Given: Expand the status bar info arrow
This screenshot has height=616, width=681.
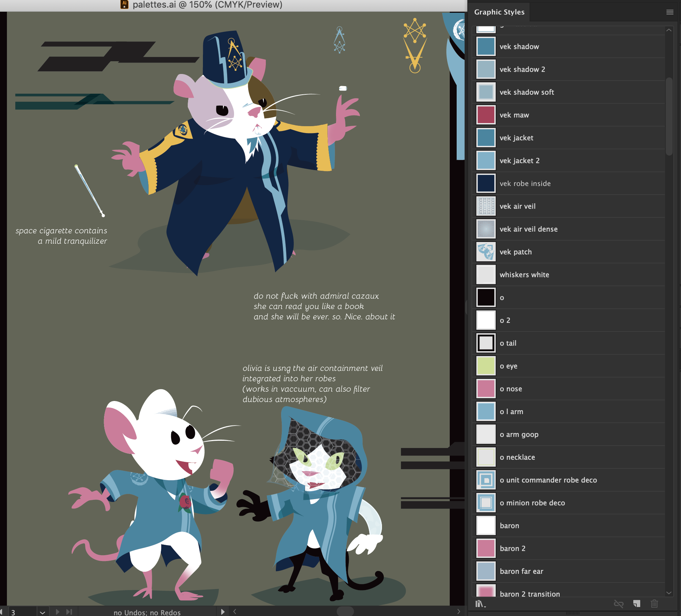Looking at the screenshot, I should coord(223,612).
